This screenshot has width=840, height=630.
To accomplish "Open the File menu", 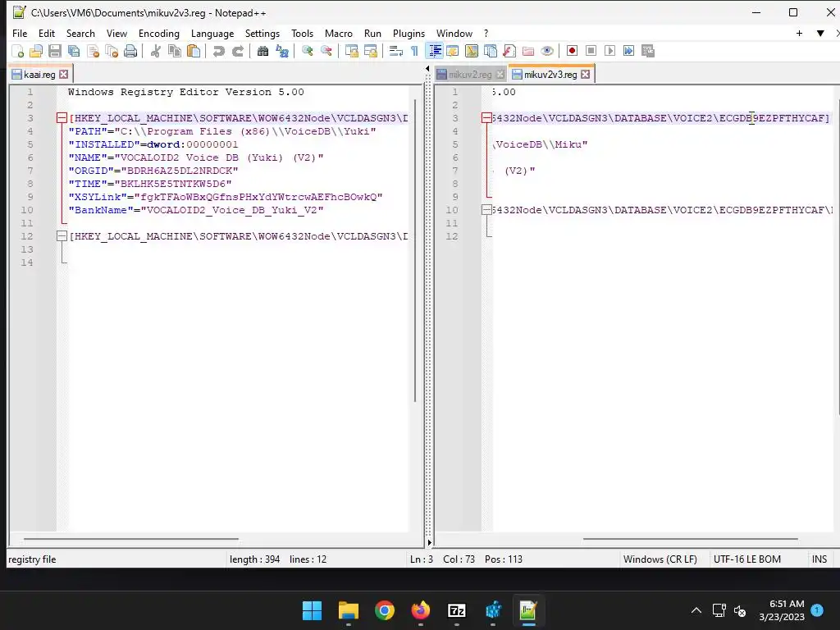I will pyautogui.click(x=20, y=33).
